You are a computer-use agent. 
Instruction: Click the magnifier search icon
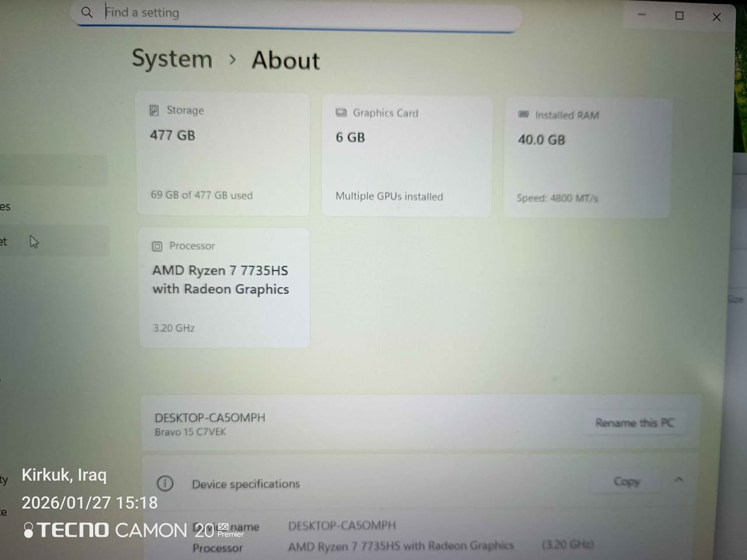tap(86, 12)
